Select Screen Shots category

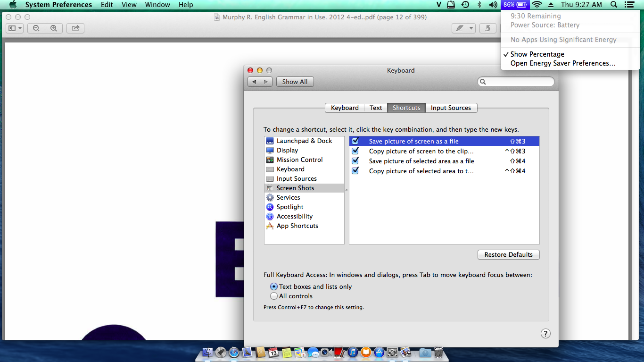(304, 188)
